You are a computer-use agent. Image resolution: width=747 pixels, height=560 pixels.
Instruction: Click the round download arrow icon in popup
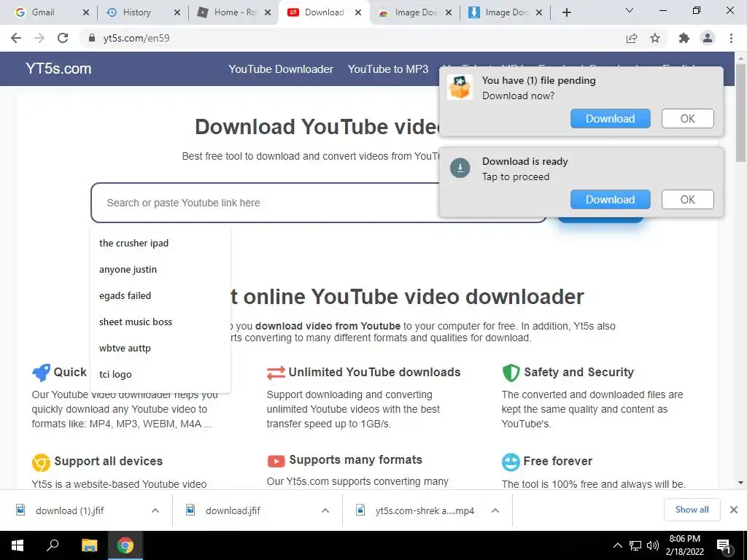point(460,168)
